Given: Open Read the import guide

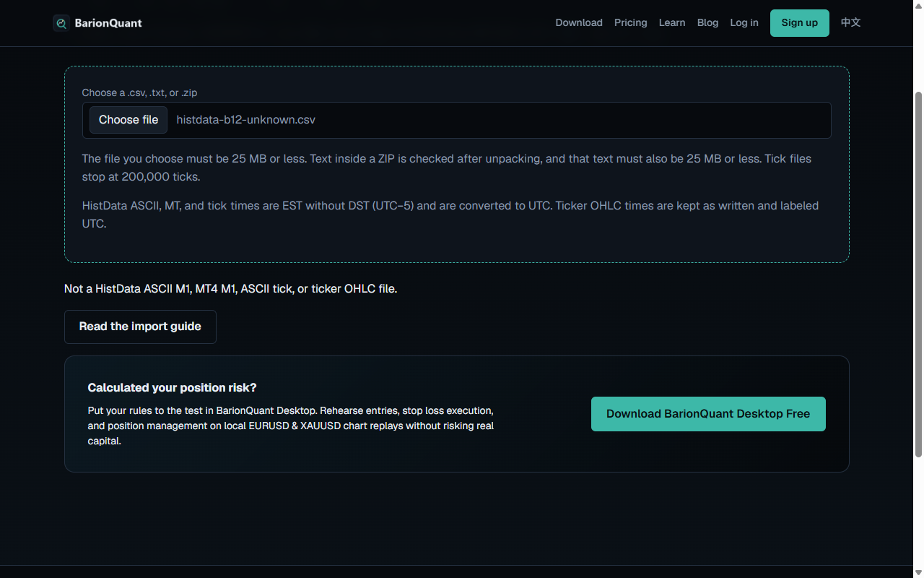Looking at the screenshot, I should [140, 327].
